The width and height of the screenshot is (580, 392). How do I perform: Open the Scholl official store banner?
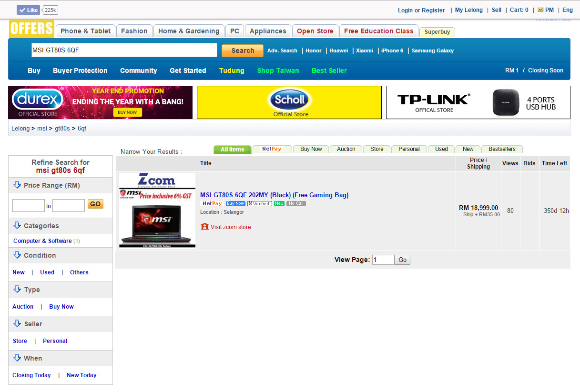289,102
